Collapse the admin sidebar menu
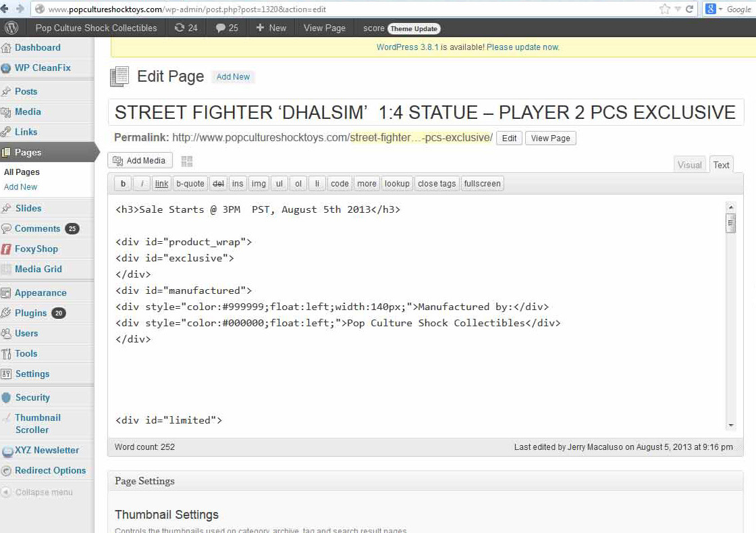The width and height of the screenshot is (756, 533). pyautogui.click(x=43, y=492)
